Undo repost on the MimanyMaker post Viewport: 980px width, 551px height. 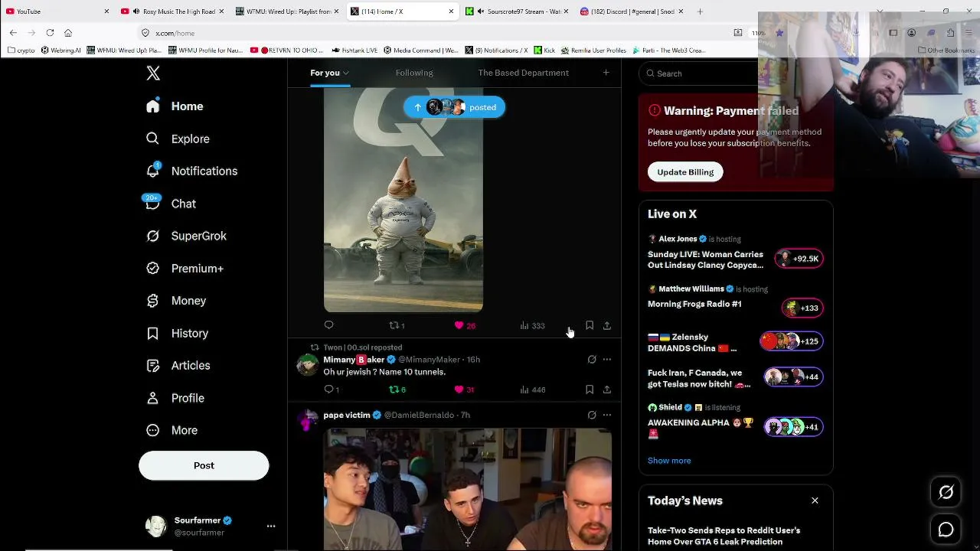pos(397,390)
